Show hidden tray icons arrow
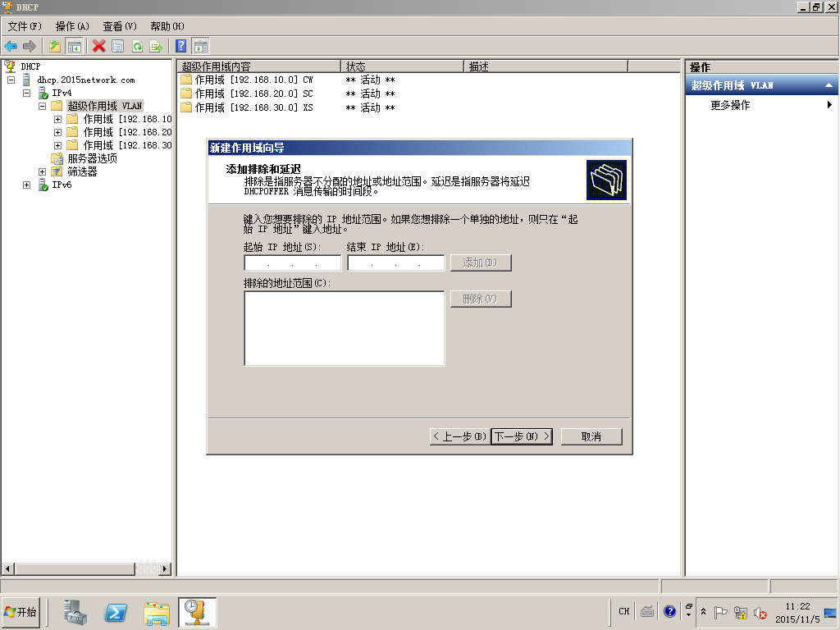The height and width of the screenshot is (630, 840). point(703,611)
